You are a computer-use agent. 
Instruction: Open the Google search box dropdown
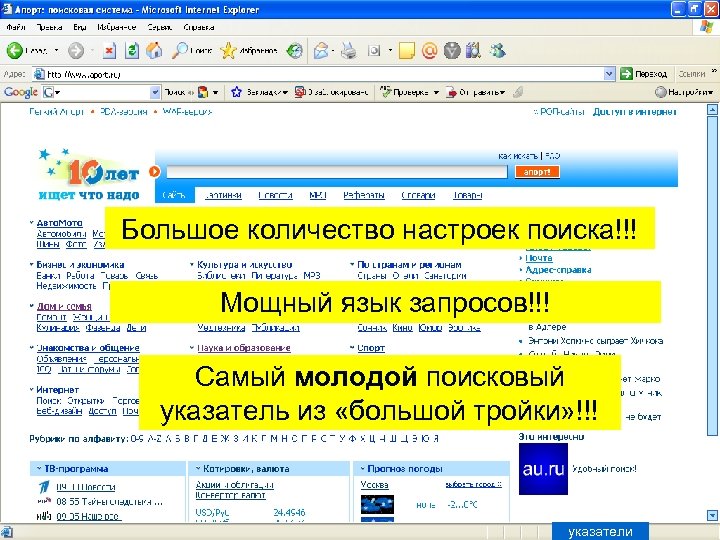pos(155,92)
